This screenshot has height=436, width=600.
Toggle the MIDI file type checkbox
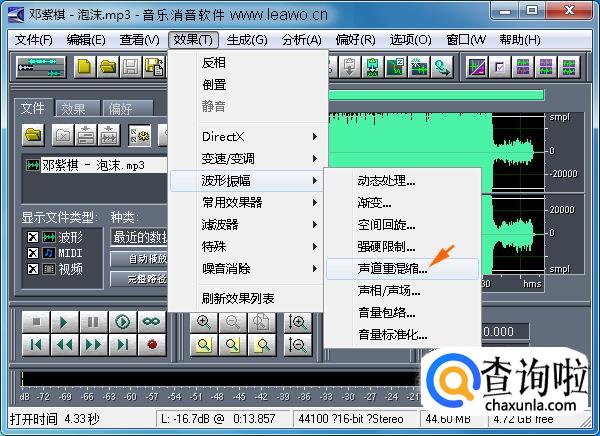coord(33,253)
